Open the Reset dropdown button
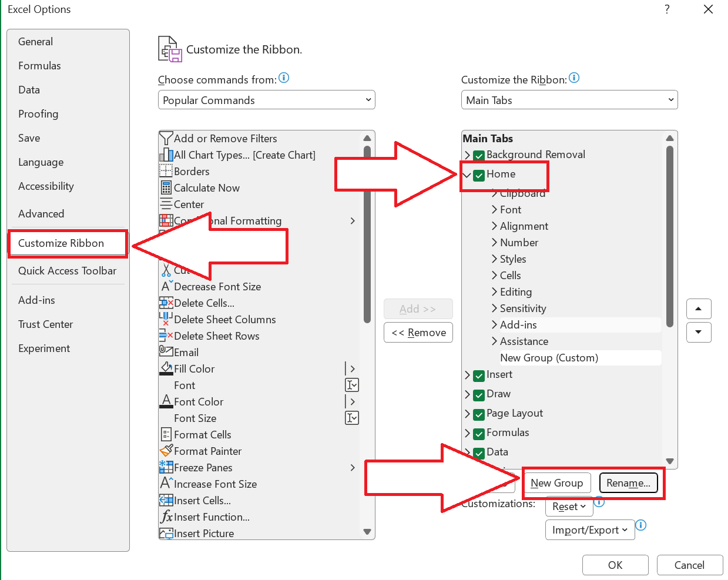This screenshot has width=728, height=580. pos(568,507)
